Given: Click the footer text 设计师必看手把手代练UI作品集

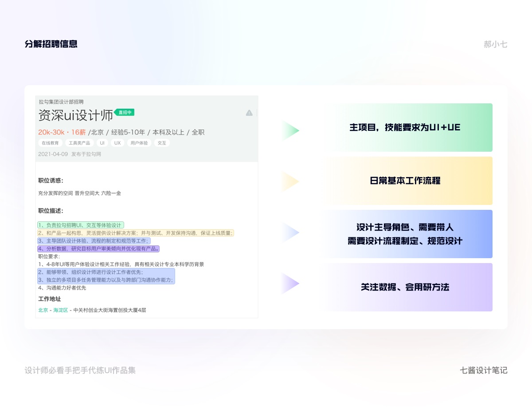Looking at the screenshot, I should coord(80,370).
